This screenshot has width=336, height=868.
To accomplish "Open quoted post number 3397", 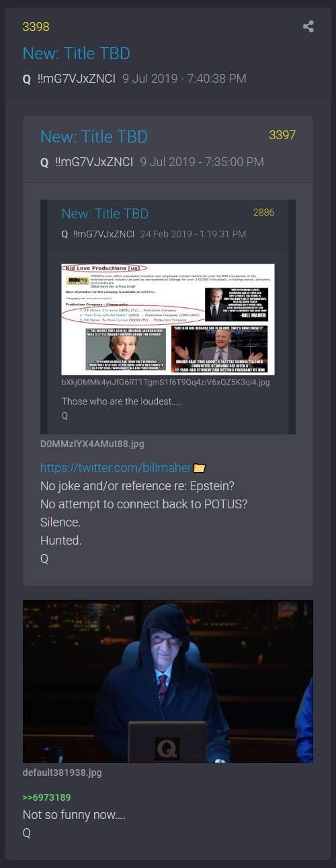I will pyautogui.click(x=282, y=135).
